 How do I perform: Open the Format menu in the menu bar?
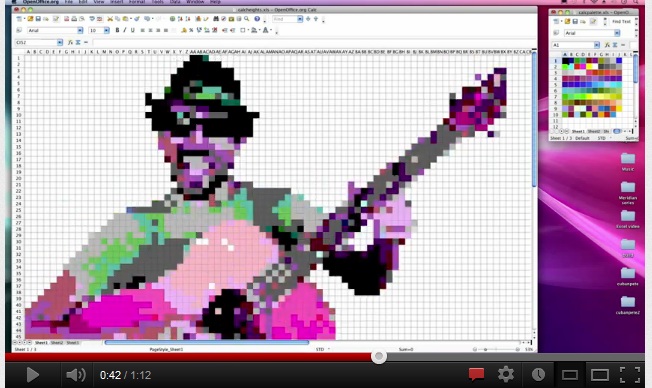pyautogui.click(x=136, y=2)
